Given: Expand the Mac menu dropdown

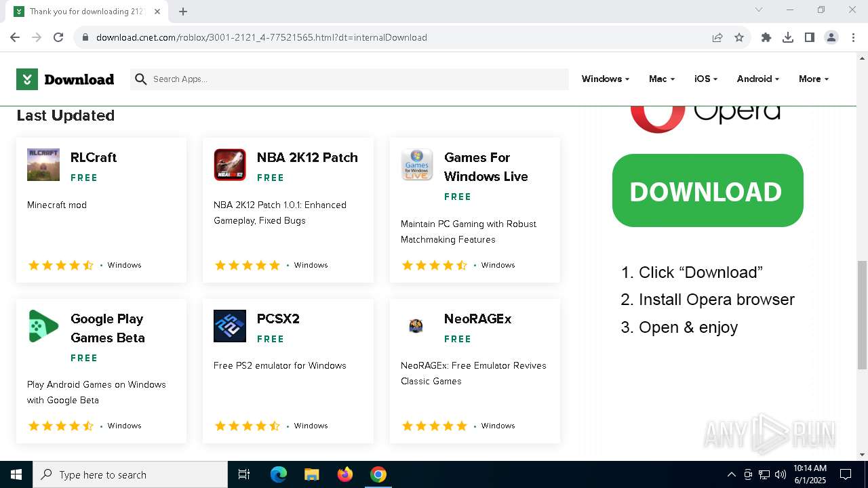Looking at the screenshot, I should (661, 79).
